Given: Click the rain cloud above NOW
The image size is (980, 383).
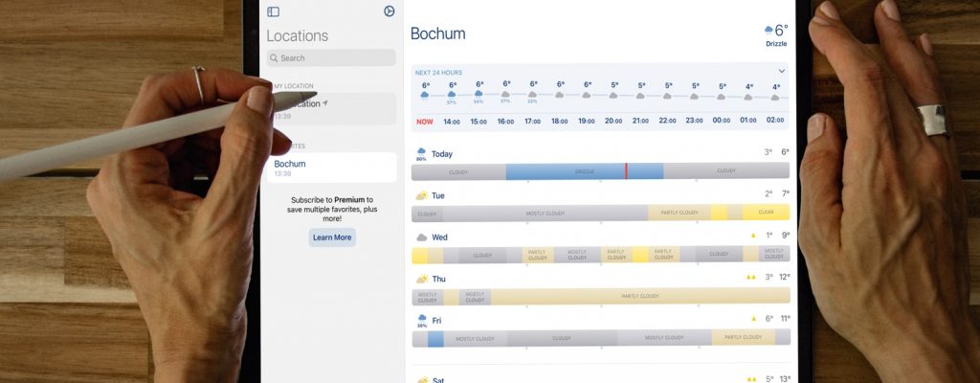Looking at the screenshot, I should [x=425, y=95].
